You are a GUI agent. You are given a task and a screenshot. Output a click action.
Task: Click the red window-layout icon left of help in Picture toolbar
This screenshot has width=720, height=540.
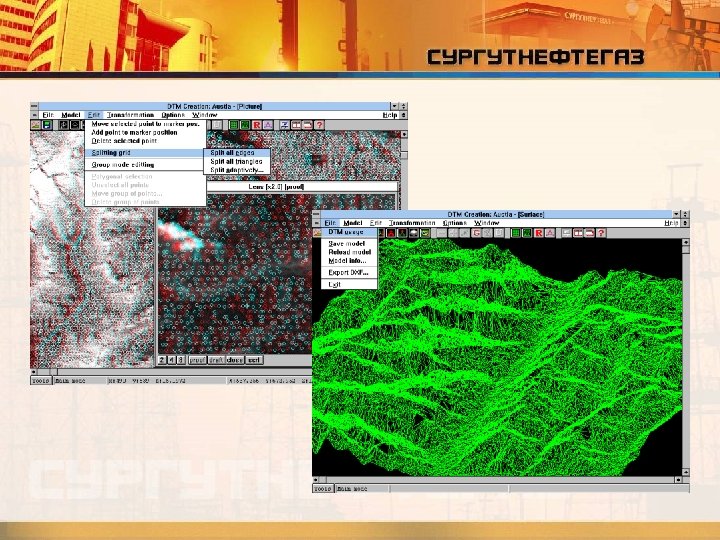point(308,125)
